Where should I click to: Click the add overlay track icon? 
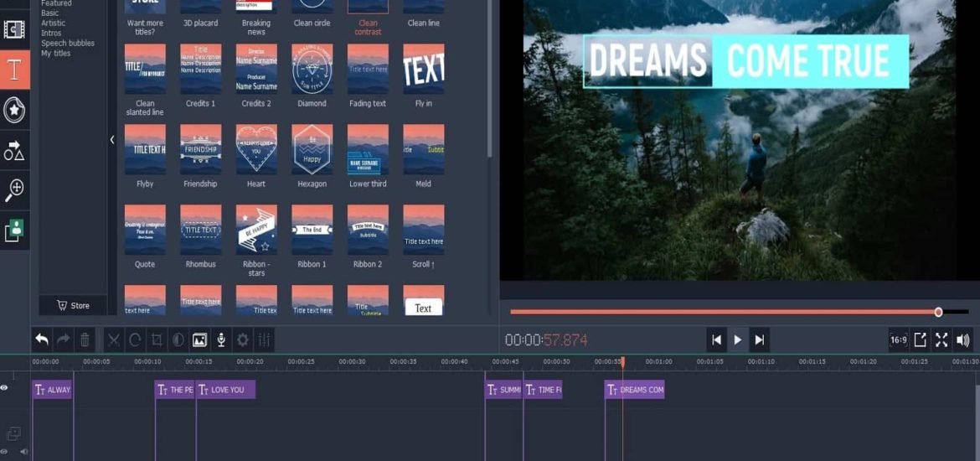tap(13, 433)
